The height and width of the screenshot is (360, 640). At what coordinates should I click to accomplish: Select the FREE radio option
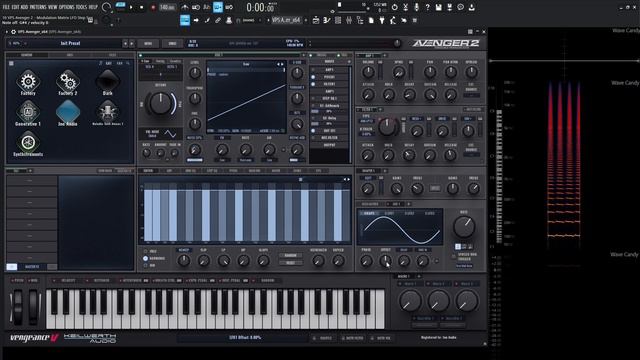[145, 251]
